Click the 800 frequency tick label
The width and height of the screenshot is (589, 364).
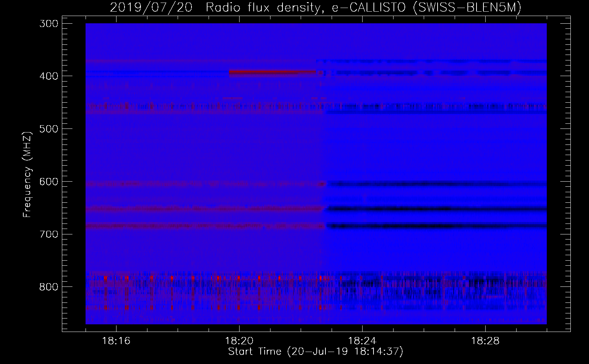(48, 287)
